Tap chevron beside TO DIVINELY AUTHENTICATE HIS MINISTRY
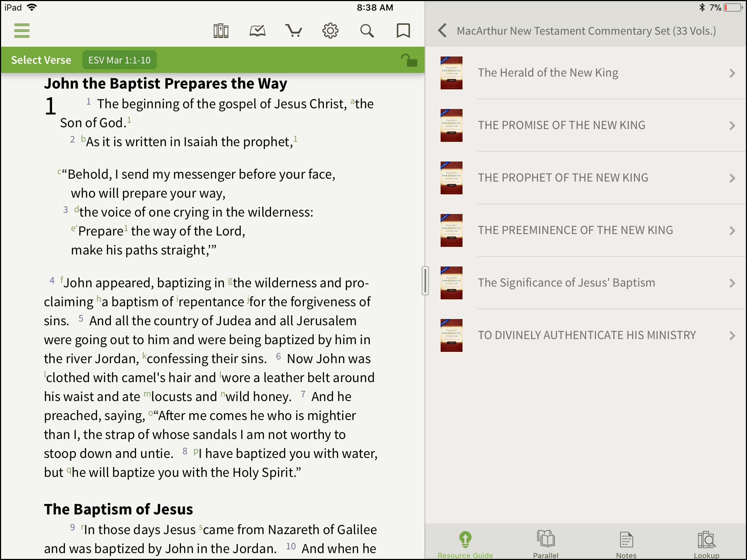The width and height of the screenshot is (747, 560). point(732,336)
